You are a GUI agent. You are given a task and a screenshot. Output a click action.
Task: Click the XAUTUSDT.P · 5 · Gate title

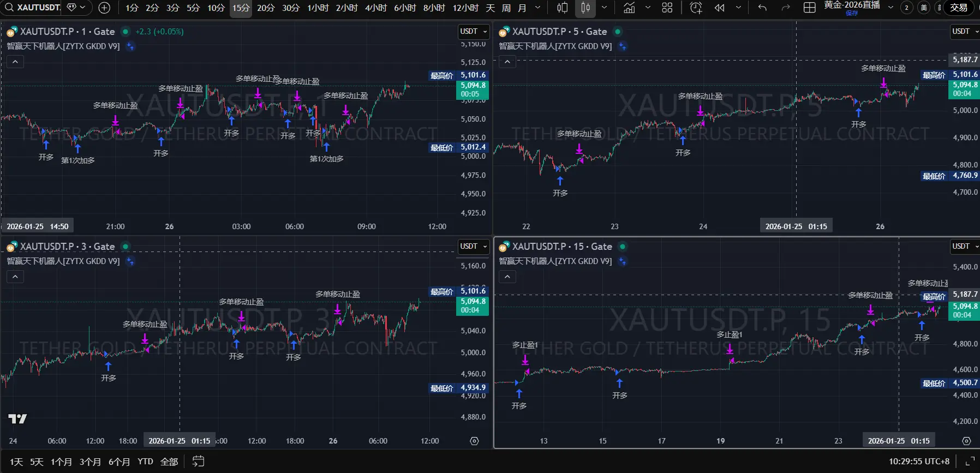tap(559, 32)
